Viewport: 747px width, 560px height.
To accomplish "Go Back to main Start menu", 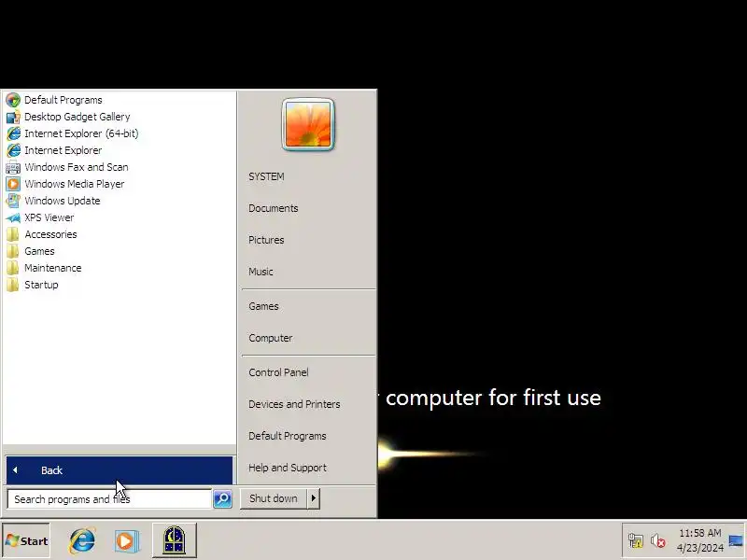I will [120, 470].
